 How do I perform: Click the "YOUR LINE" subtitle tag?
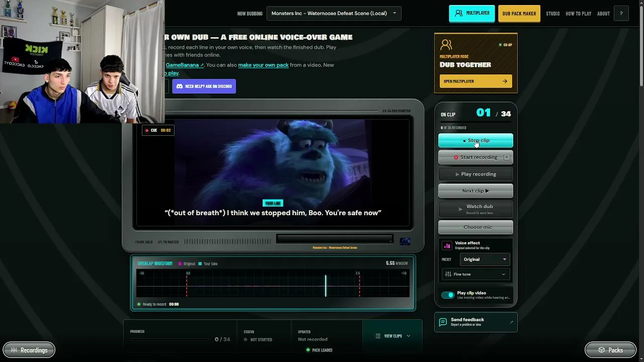(273, 203)
